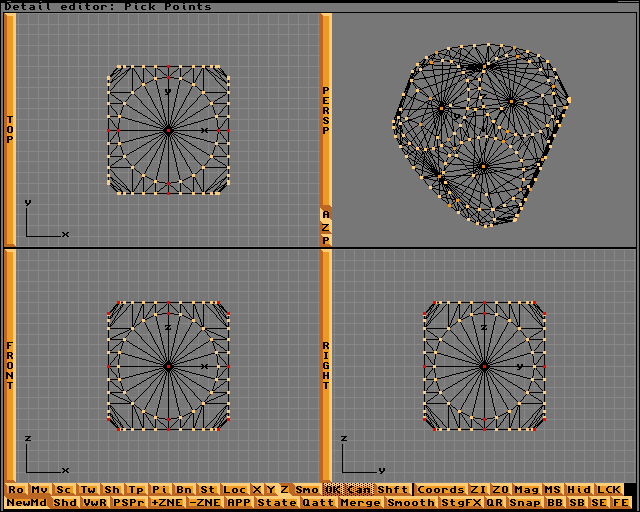Toggle the X axis constraint
Viewport: 640px width, 512px height.
coord(257,489)
